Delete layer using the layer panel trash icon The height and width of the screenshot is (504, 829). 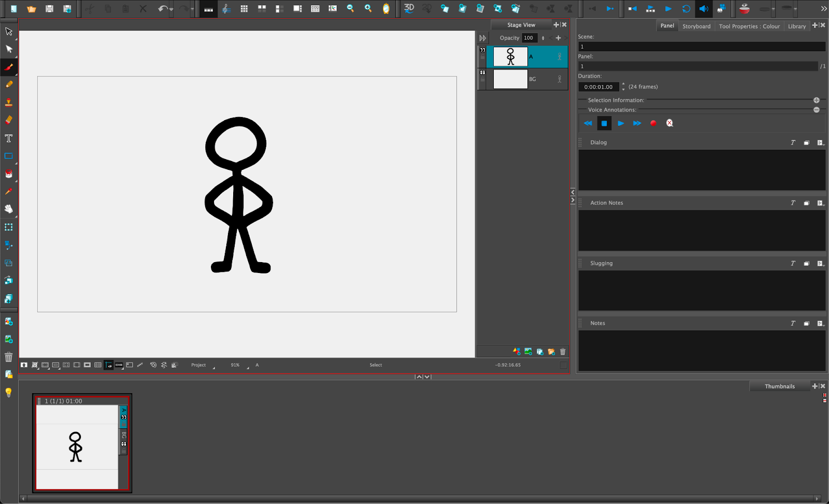563,352
